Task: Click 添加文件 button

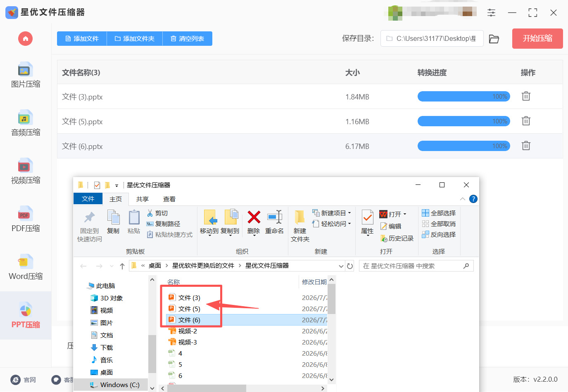Action: tap(82, 39)
